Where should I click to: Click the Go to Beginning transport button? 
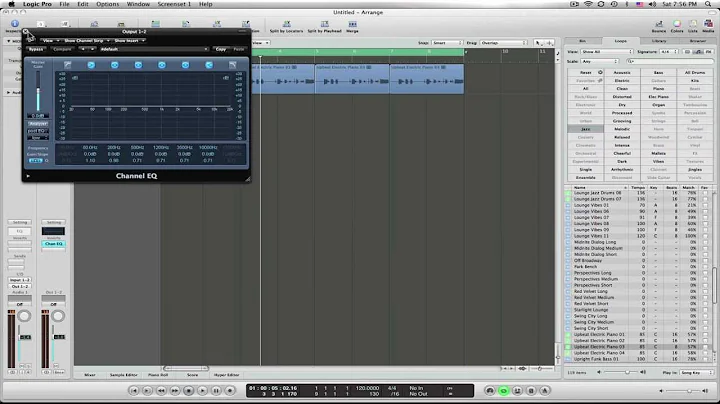tap(134, 391)
